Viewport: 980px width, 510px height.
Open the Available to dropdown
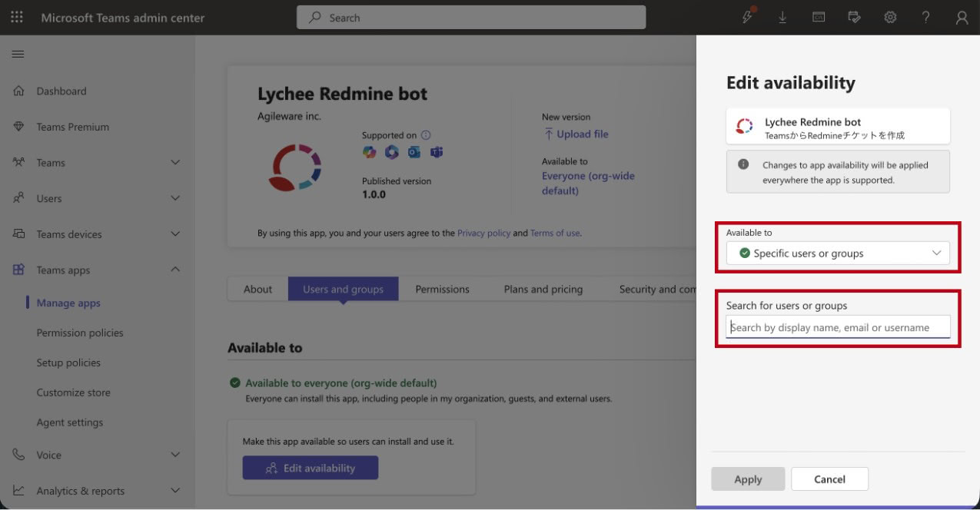pos(838,253)
